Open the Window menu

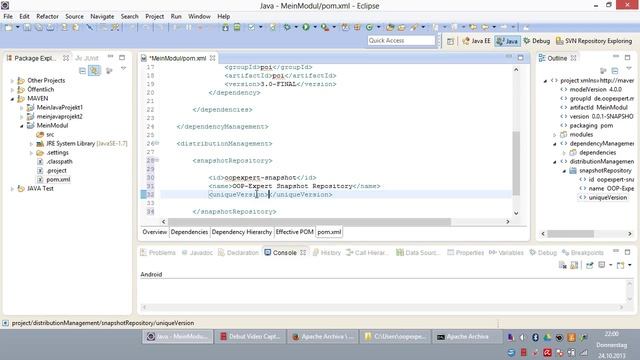tap(199, 16)
